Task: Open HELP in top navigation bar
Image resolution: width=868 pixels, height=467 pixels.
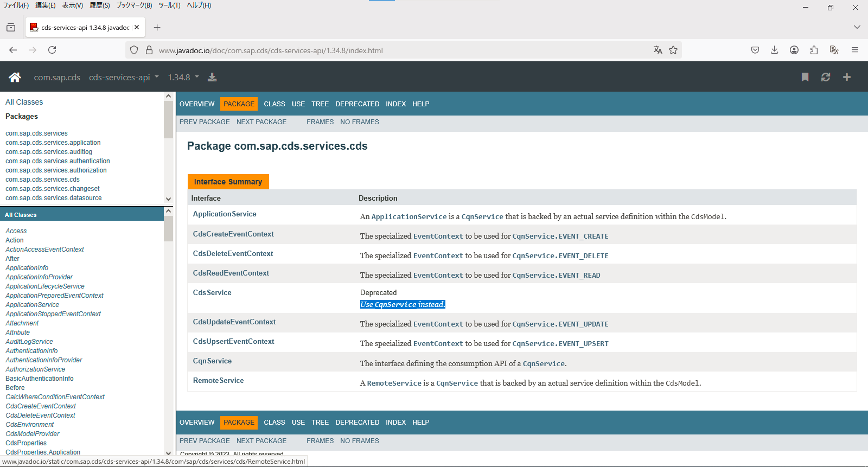Action: click(420, 104)
